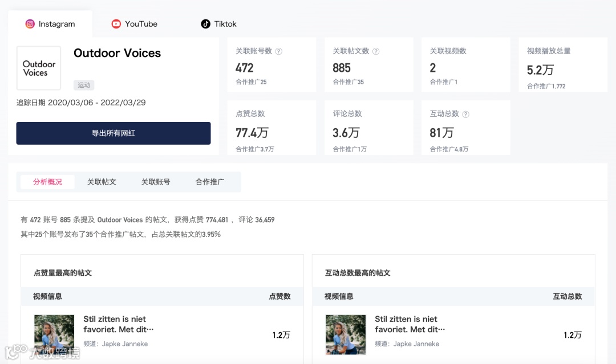Switch to the Tiktok tab
The height and width of the screenshot is (364, 616).
coord(219,24)
